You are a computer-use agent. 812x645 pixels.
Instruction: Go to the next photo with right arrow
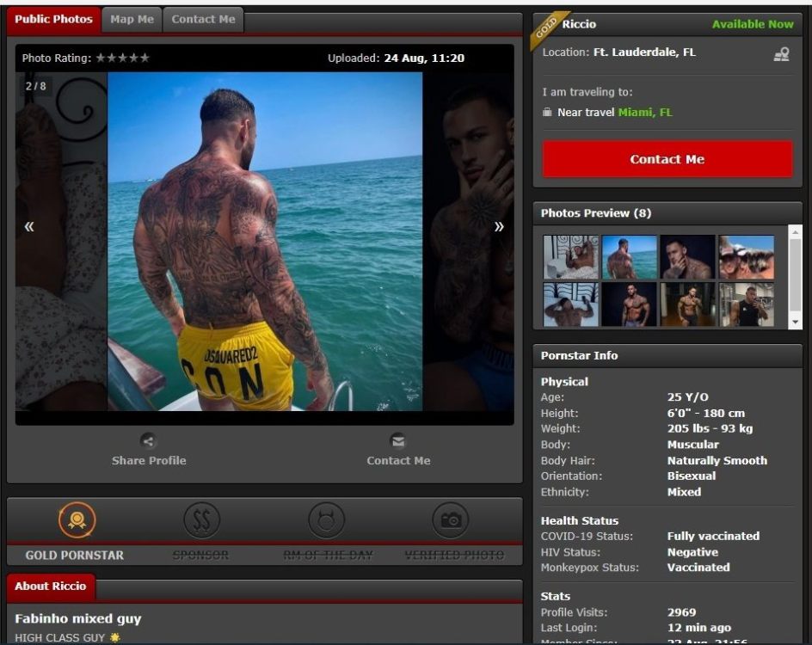click(498, 227)
